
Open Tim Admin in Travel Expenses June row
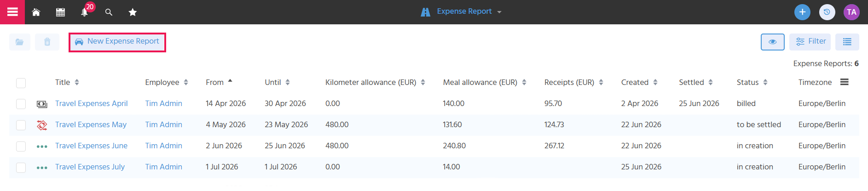point(164,146)
